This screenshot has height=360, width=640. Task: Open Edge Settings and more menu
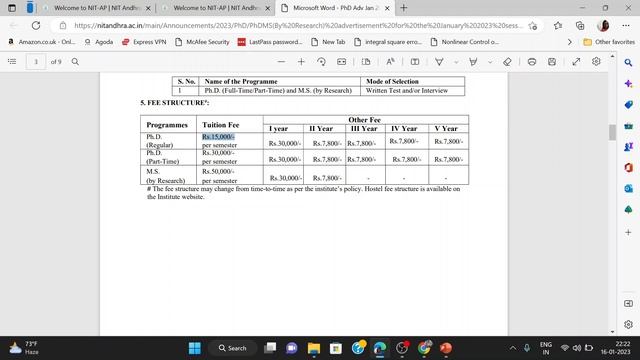(626, 26)
